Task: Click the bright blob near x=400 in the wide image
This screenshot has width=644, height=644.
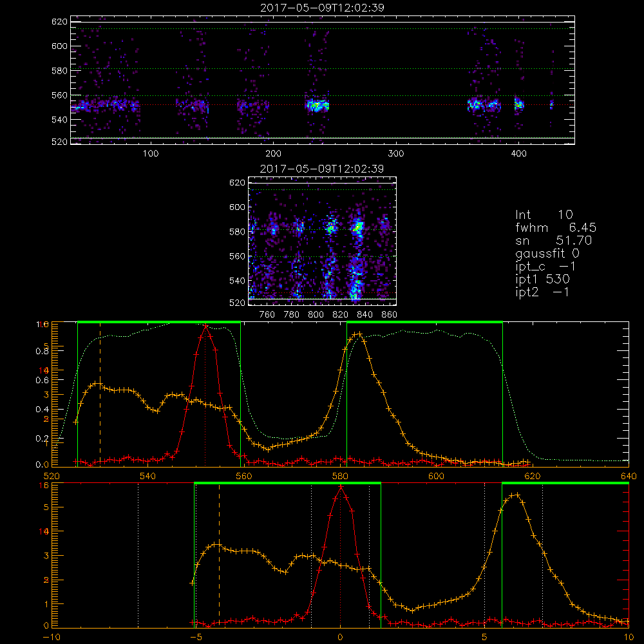Action: (519, 104)
